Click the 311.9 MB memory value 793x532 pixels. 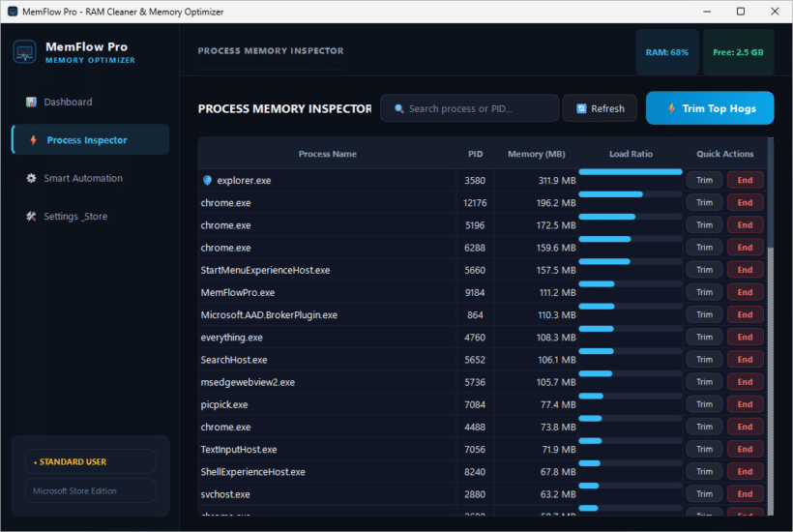pyautogui.click(x=557, y=181)
